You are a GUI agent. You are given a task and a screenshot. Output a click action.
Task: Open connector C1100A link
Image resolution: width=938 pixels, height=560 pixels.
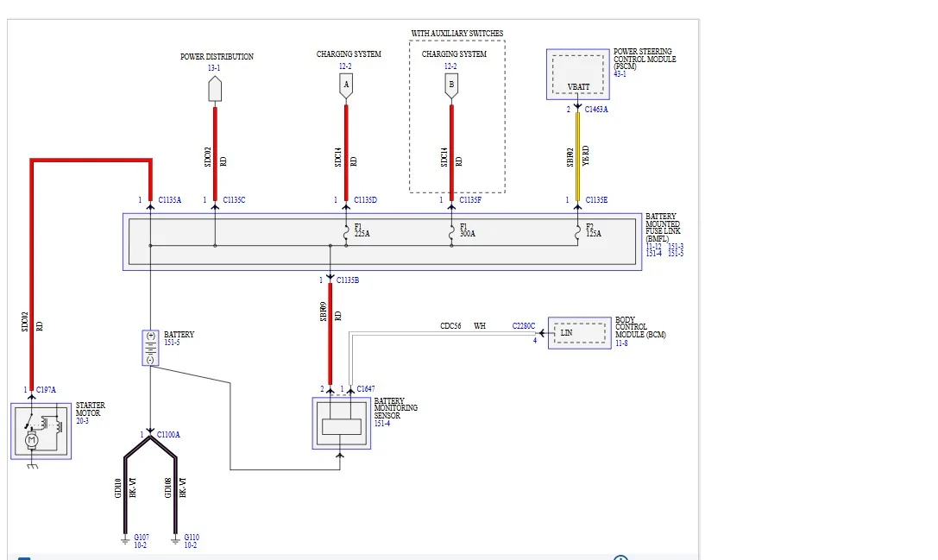coord(168,435)
